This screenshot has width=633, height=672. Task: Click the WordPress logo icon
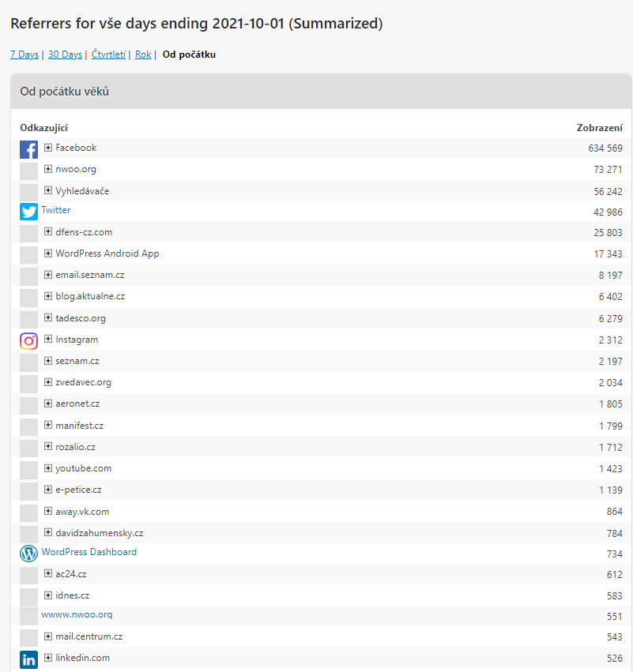28,554
